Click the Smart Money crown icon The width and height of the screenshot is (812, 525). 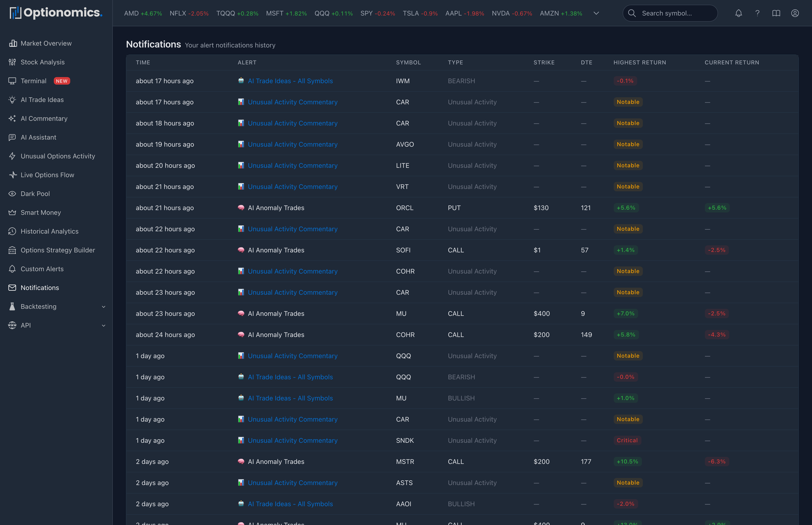pos(12,212)
